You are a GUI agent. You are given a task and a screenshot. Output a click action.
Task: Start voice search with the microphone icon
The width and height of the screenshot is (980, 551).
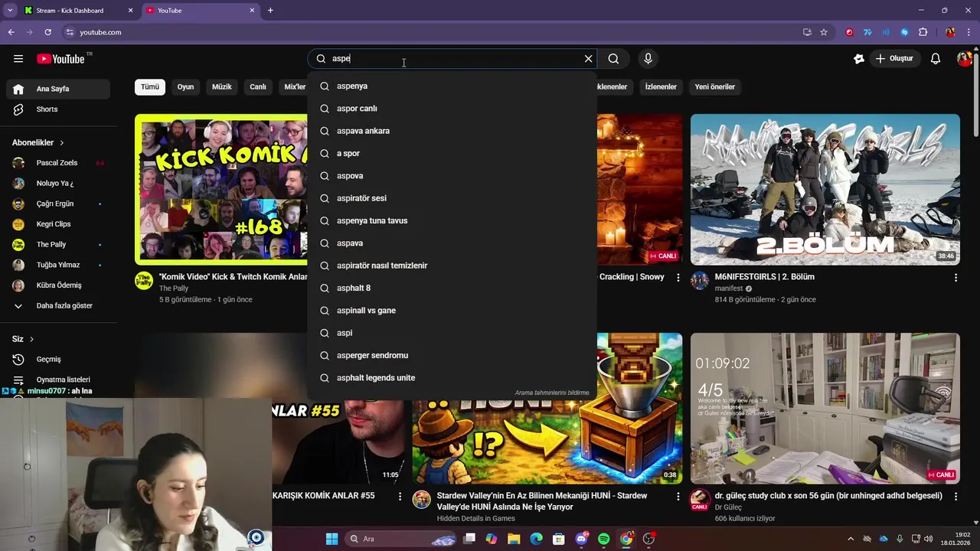click(648, 59)
